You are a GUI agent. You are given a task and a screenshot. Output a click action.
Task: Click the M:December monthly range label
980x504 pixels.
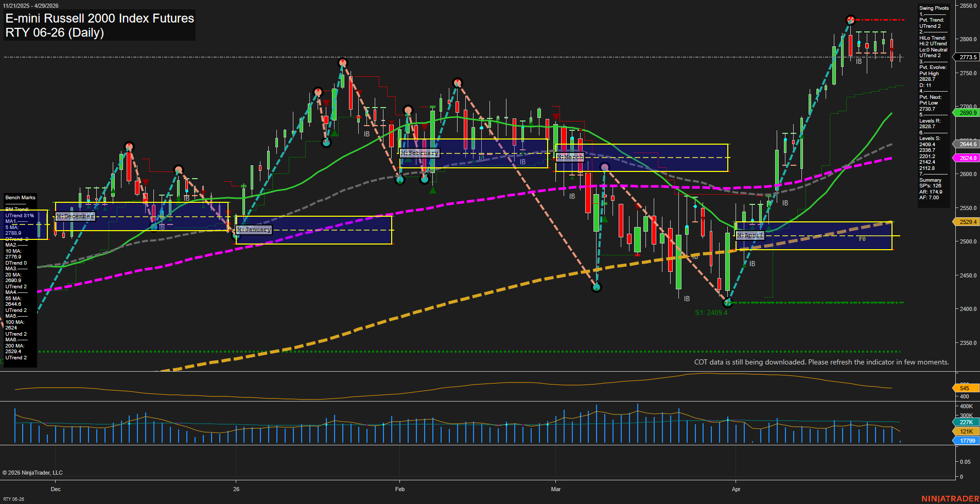75,216
